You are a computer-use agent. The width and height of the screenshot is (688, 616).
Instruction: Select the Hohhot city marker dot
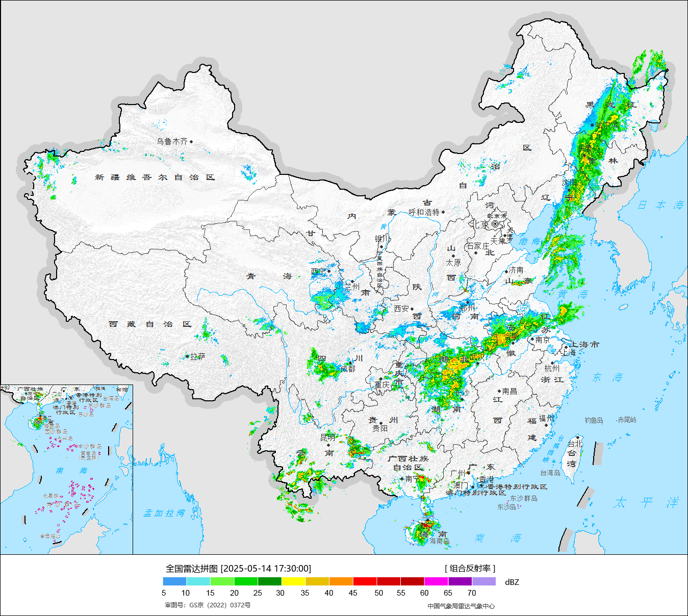coord(443,212)
